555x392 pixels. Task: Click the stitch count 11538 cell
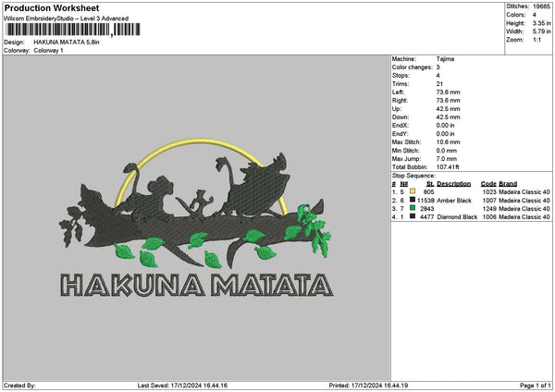[425, 201]
